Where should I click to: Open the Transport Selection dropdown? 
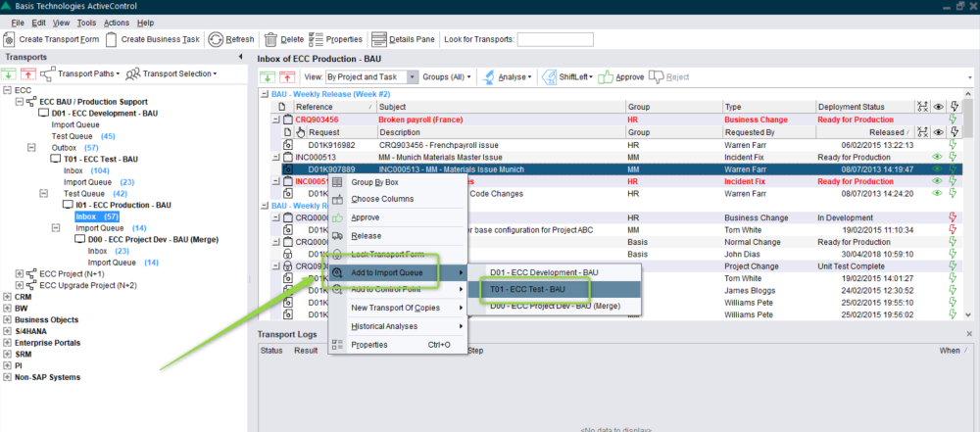click(171, 73)
